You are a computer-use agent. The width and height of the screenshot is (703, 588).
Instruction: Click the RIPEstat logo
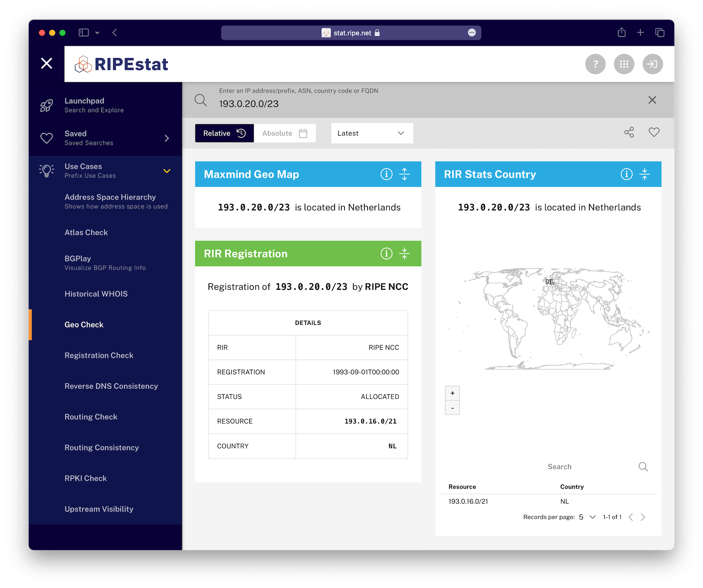121,64
